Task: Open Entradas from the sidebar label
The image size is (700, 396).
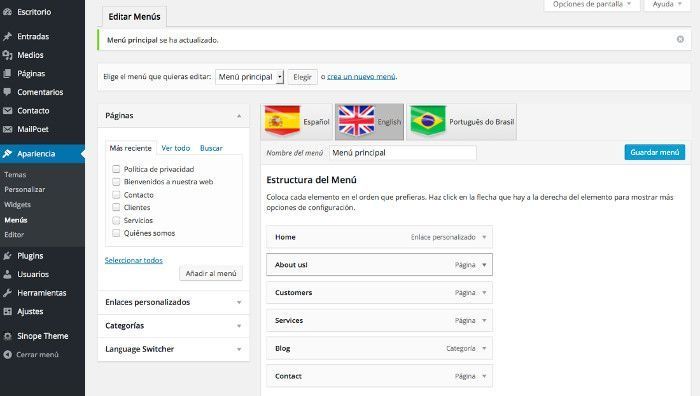Action: [x=33, y=37]
